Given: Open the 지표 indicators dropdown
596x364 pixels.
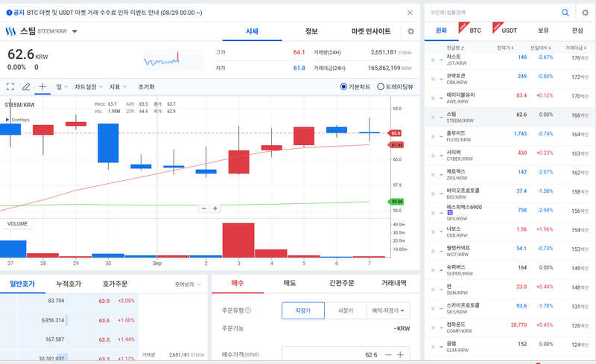Looking at the screenshot, I should pos(118,86).
